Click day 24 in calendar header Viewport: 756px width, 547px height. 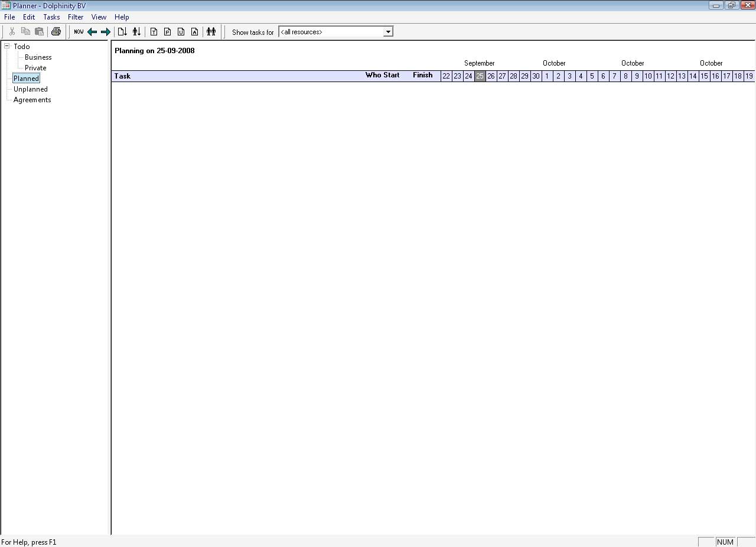468,76
